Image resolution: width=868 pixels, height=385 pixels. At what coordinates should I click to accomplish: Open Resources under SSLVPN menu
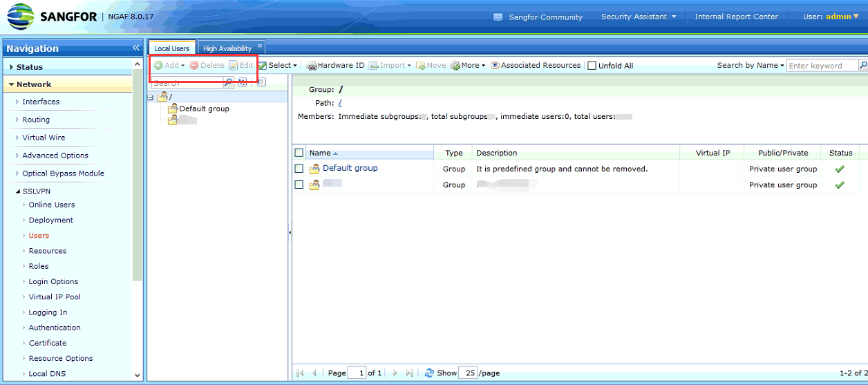click(48, 251)
